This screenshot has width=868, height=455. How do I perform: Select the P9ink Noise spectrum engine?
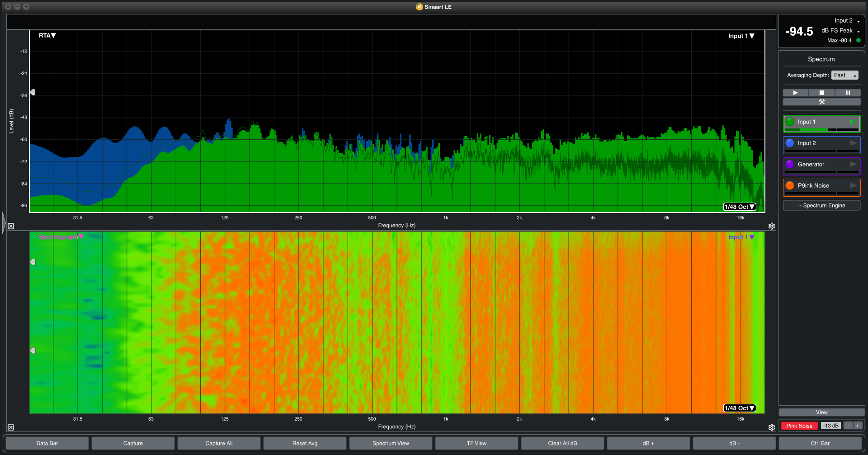tap(821, 188)
